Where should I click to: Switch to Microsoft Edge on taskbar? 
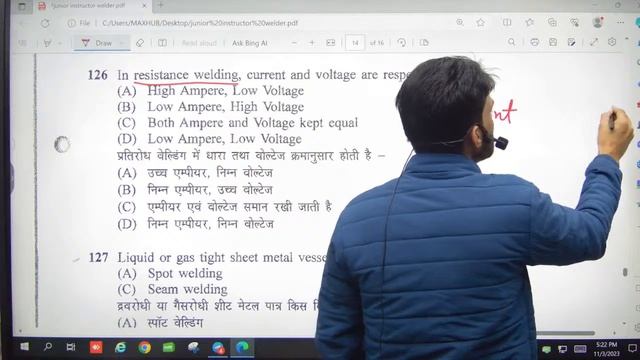(x=242, y=347)
